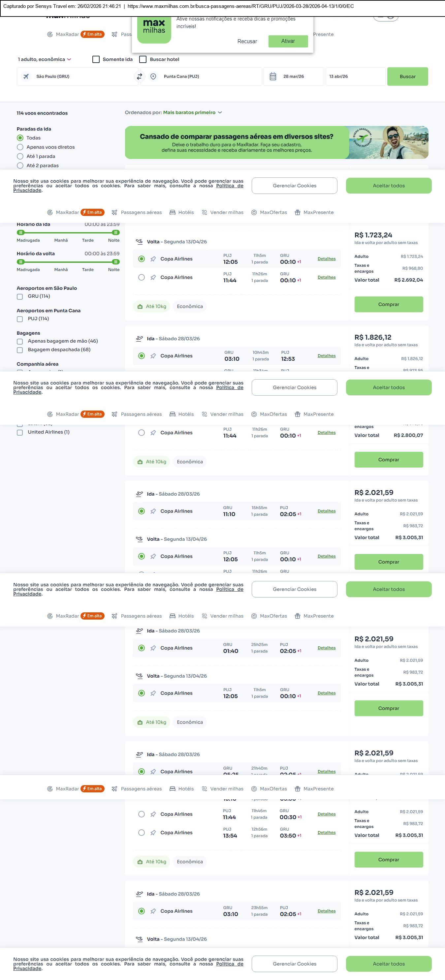This screenshot has height=980, width=445.
Task: Click the location pin icon in destination field
Action: tap(153, 77)
